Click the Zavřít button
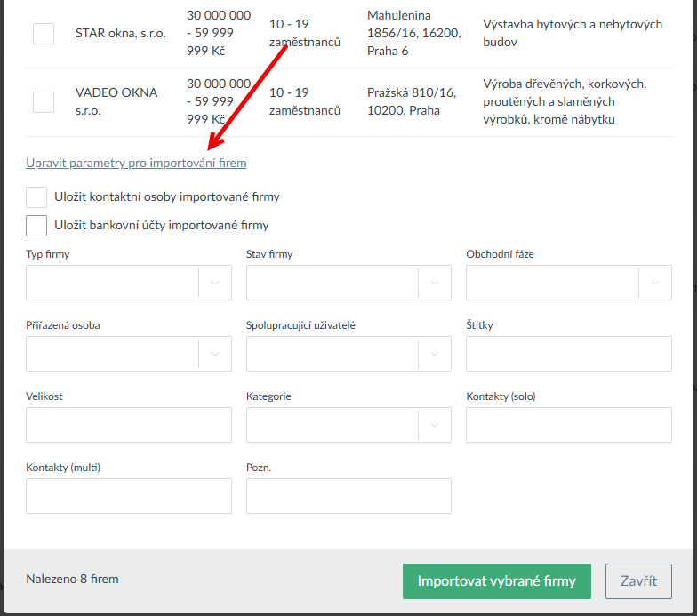 pos(638,581)
